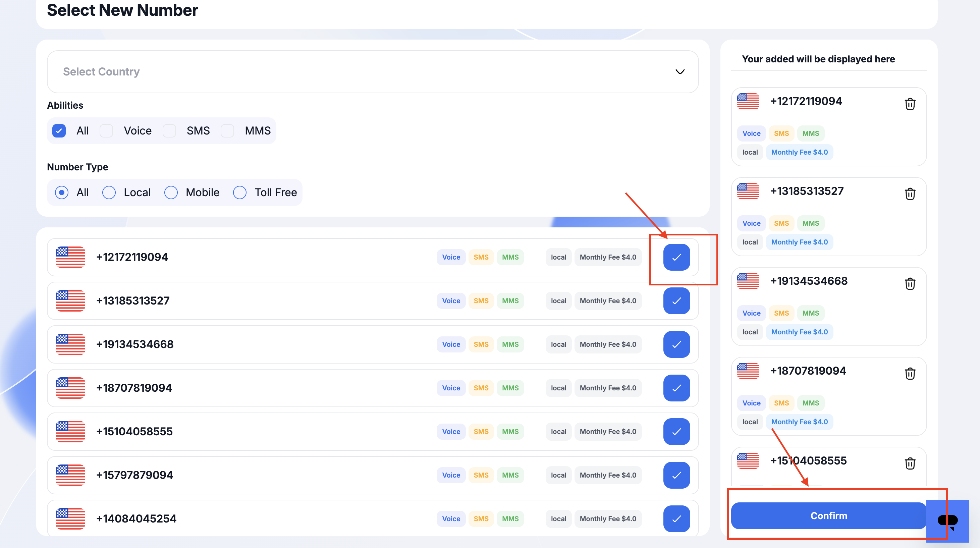The image size is (980, 548).
Task: Click local badge in +13185313527 list row
Action: [x=558, y=301]
